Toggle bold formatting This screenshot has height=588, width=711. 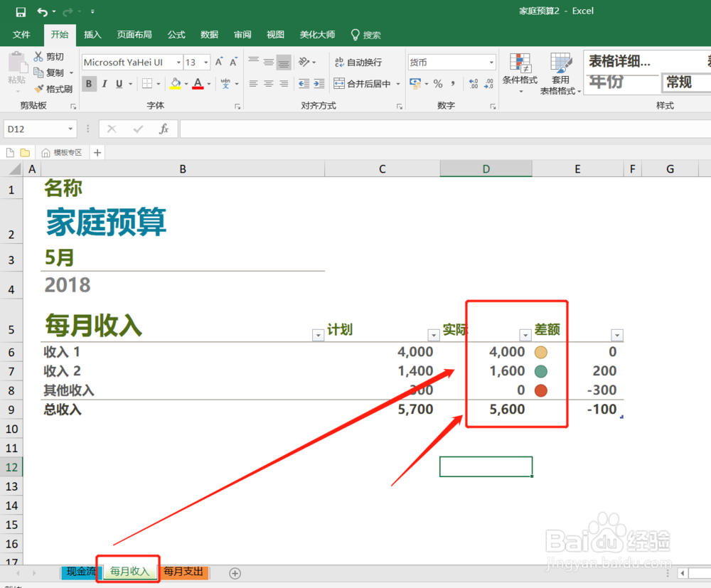(88, 84)
